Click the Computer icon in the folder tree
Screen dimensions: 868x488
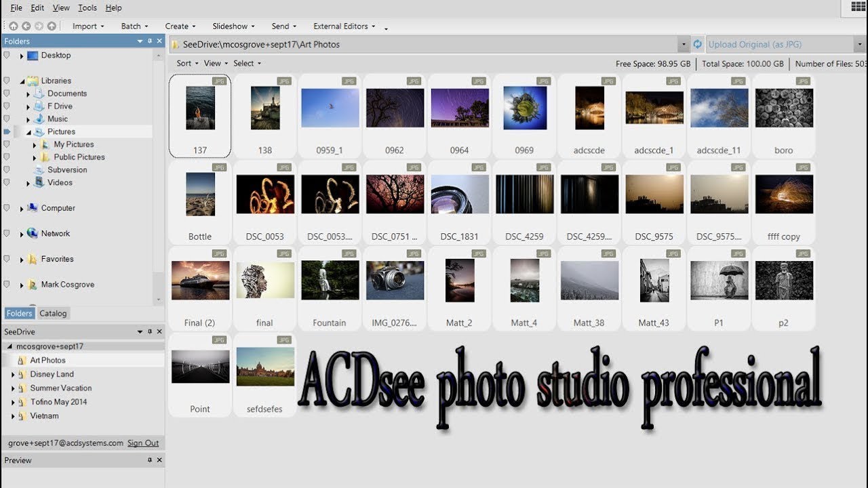tap(33, 208)
